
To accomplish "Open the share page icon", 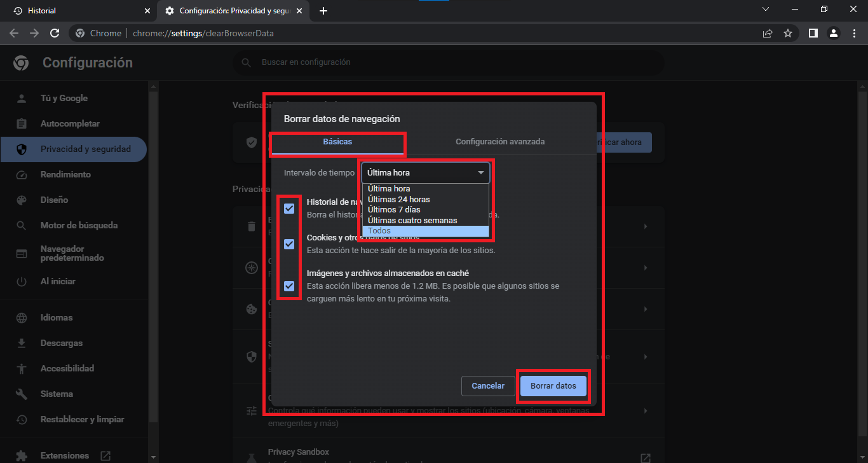I will [x=768, y=33].
